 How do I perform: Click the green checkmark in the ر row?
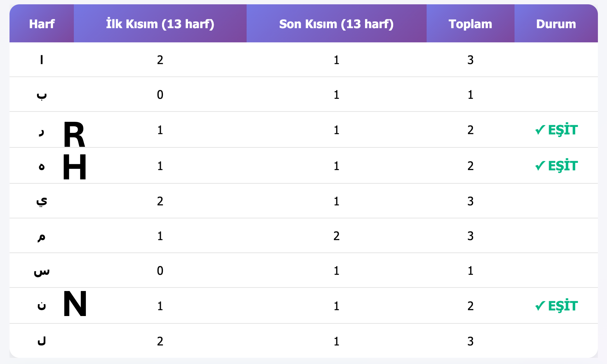tap(540, 130)
